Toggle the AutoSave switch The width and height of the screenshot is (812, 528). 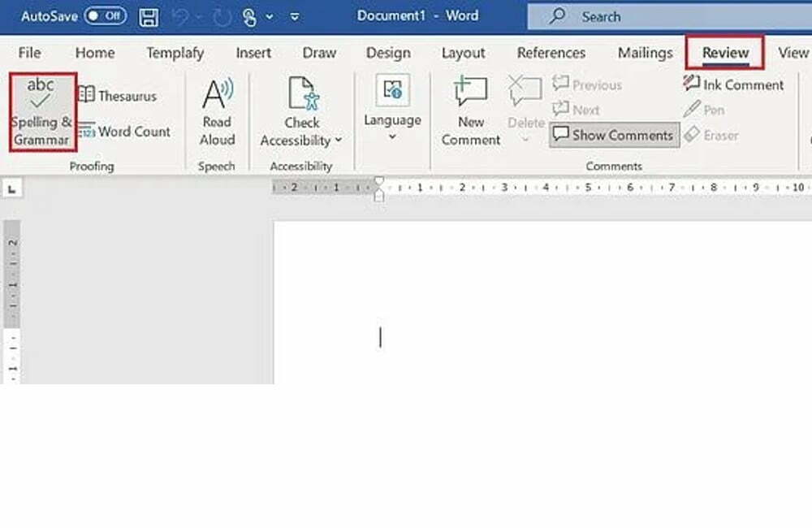(x=106, y=16)
